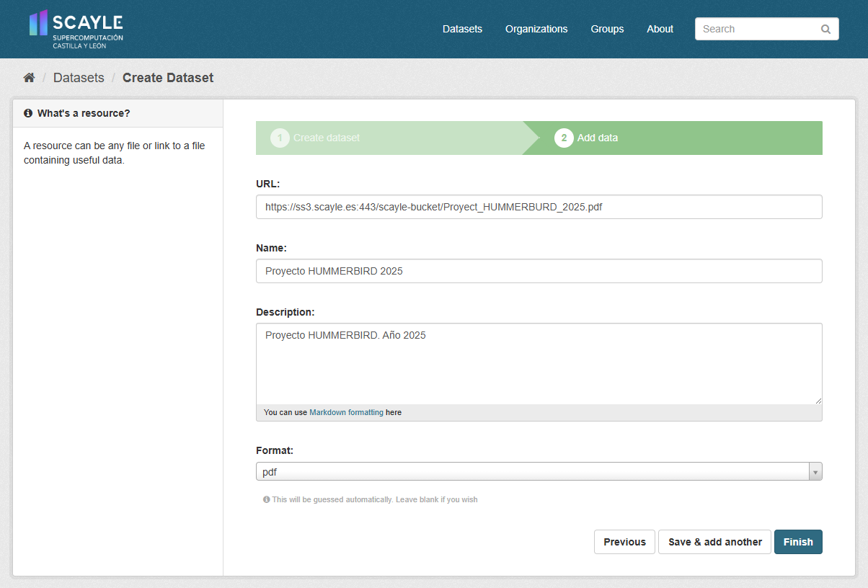Click the Finish button
This screenshot has height=588, width=868.
(x=798, y=542)
